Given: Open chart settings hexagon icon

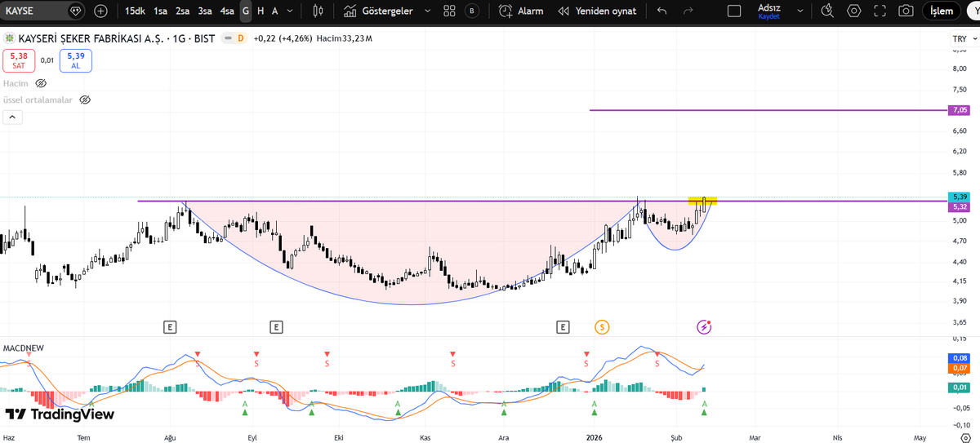Looking at the screenshot, I should 854,11.
